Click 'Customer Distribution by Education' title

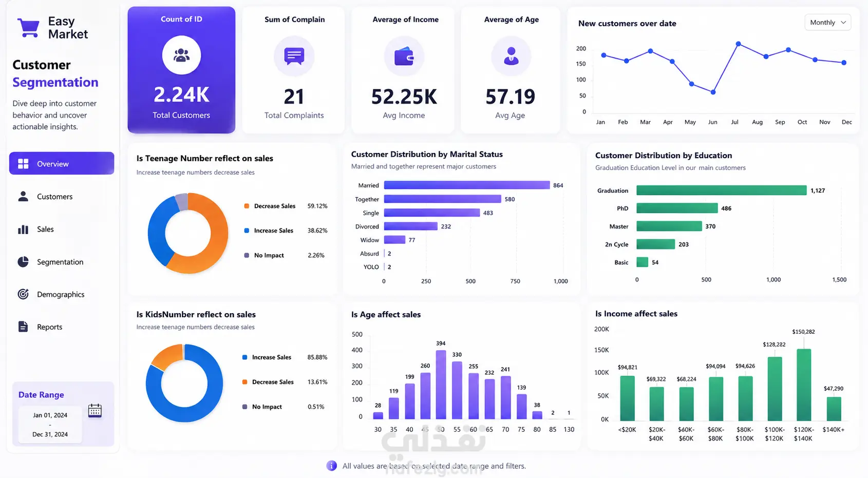(x=664, y=155)
